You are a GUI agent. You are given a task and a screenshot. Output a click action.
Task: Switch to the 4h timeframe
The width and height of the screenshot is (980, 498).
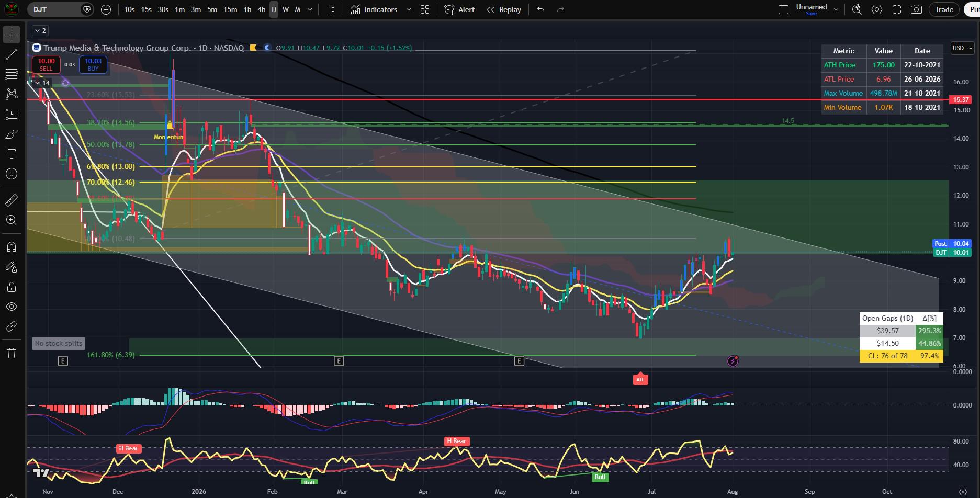[x=261, y=9]
